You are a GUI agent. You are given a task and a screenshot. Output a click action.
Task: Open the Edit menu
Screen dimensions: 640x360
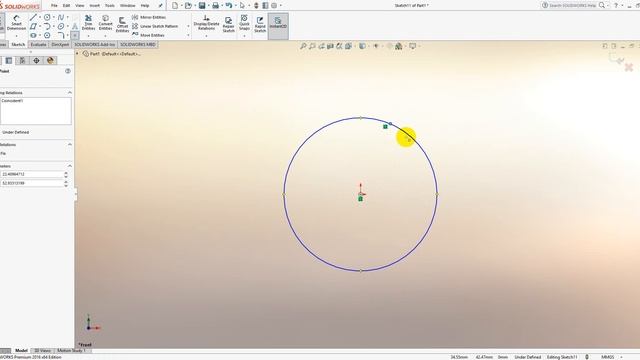[x=67, y=6]
